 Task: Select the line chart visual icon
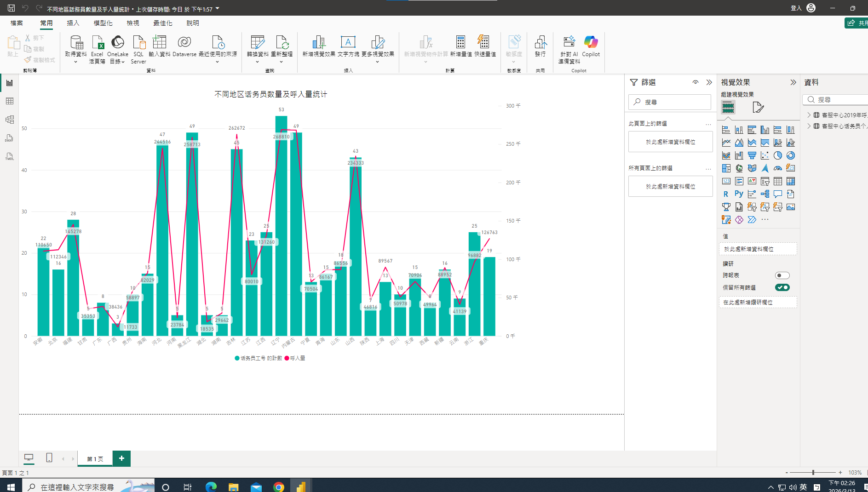pos(726,142)
